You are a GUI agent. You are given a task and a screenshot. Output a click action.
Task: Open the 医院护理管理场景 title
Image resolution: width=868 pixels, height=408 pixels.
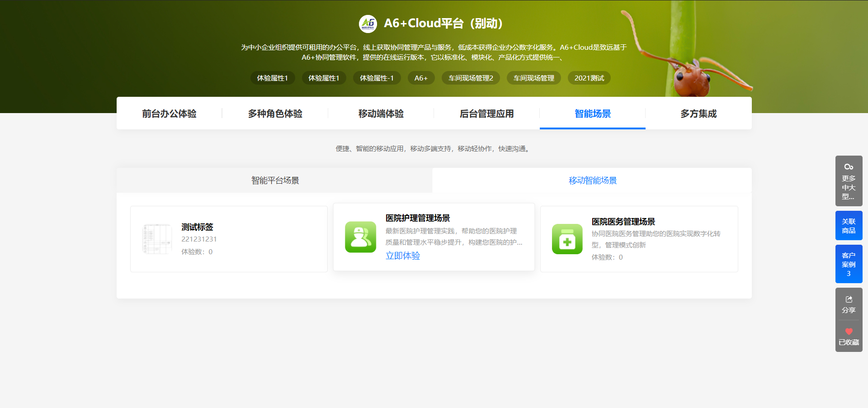pyautogui.click(x=418, y=218)
